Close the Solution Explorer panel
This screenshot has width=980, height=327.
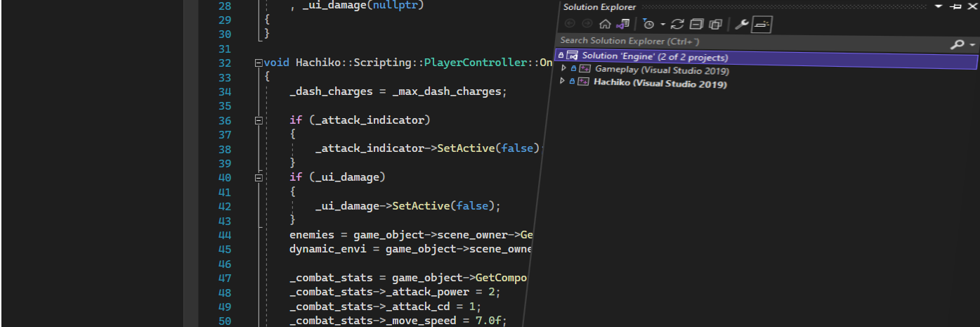(972, 6)
